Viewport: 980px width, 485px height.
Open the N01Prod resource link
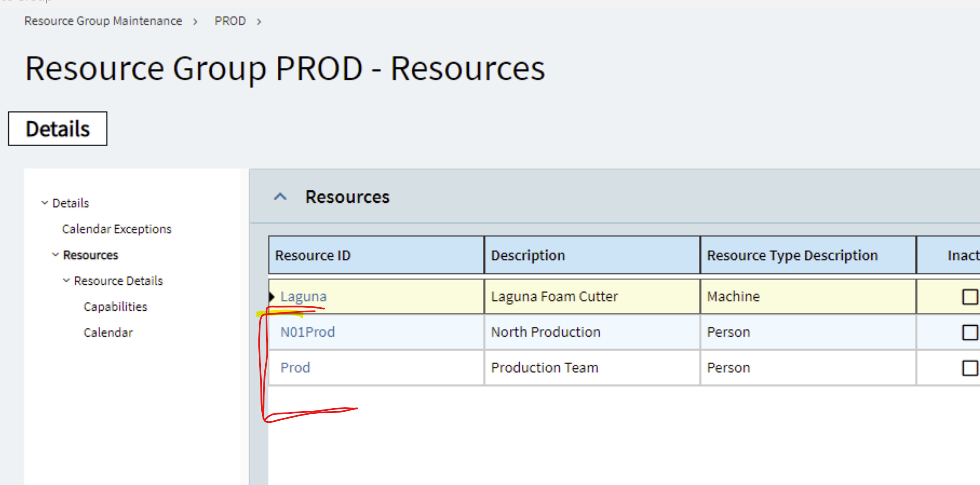[x=308, y=332]
